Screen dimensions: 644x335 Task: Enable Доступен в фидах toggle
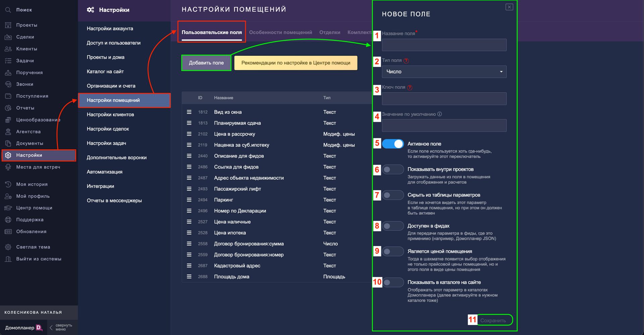[393, 226]
